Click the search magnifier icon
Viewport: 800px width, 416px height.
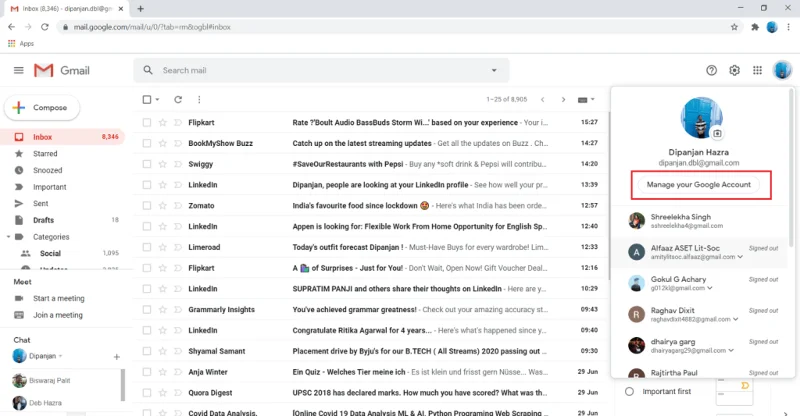(x=148, y=70)
